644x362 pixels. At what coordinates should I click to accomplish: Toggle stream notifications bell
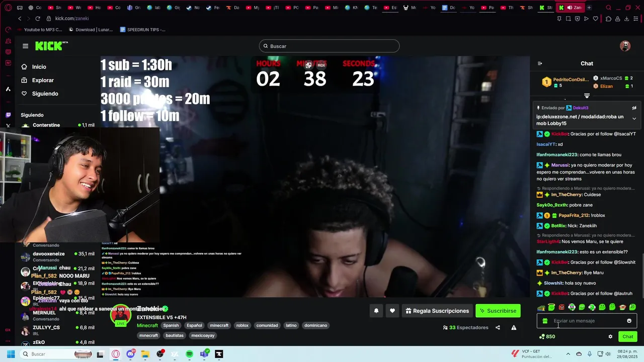coord(376,311)
